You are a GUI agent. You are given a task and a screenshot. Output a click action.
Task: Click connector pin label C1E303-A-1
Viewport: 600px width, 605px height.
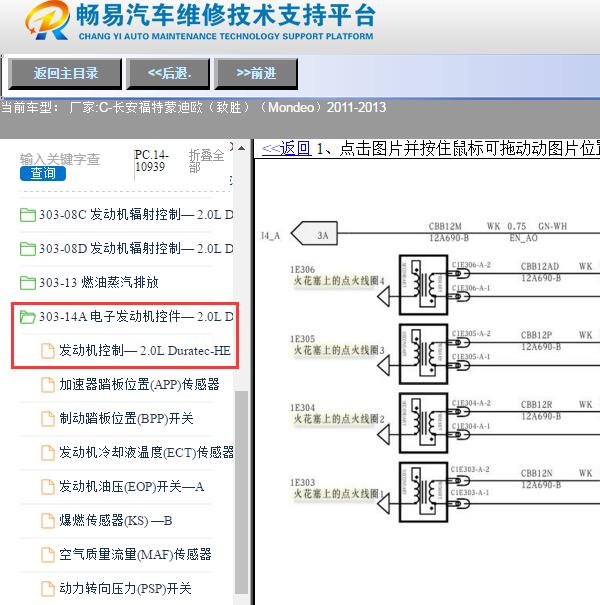(x=470, y=493)
